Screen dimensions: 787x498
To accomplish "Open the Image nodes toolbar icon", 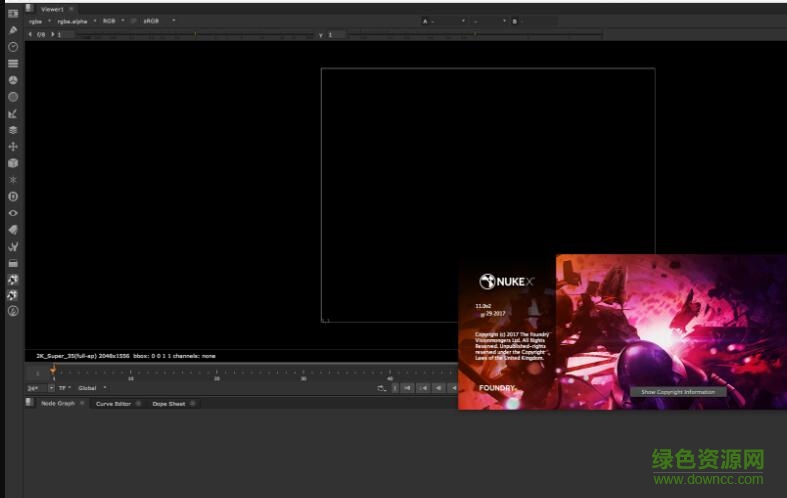I will tap(13, 13).
